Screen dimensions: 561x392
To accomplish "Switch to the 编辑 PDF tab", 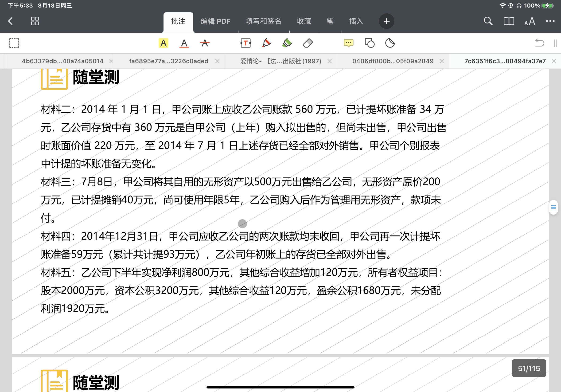I will pos(215,22).
